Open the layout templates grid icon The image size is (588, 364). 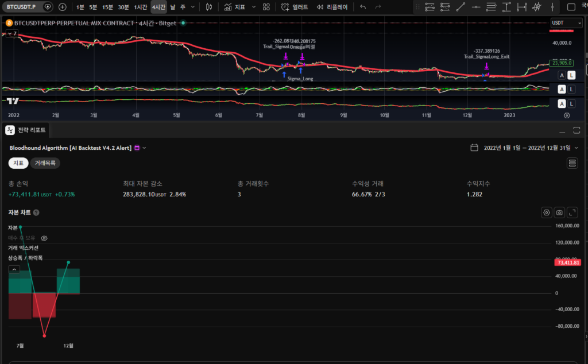266,7
